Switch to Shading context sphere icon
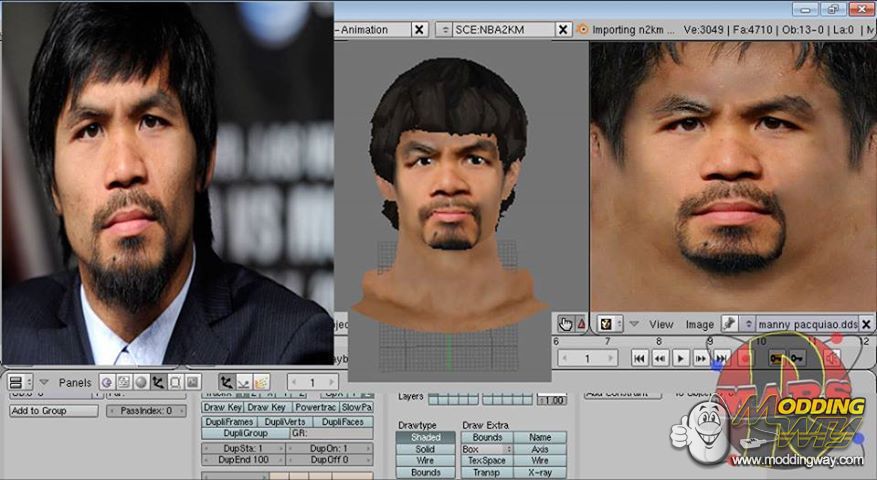 click(141, 382)
